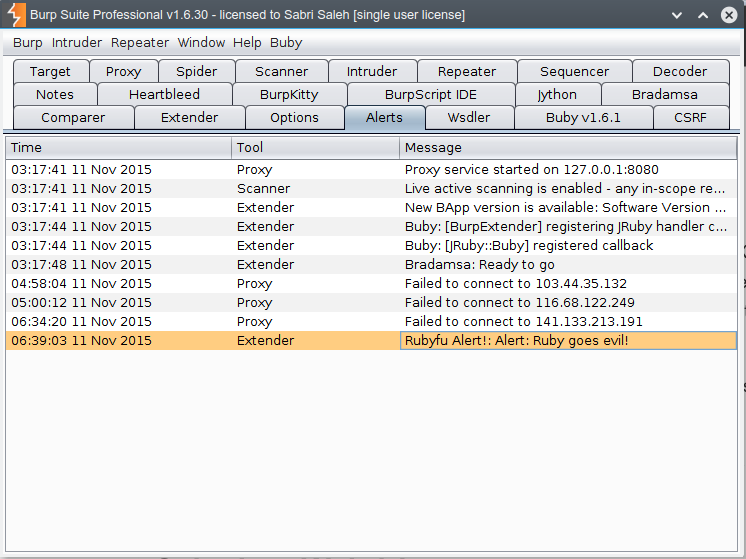Switch to the Target tab
Screen dimensions: 746x559
[50, 72]
